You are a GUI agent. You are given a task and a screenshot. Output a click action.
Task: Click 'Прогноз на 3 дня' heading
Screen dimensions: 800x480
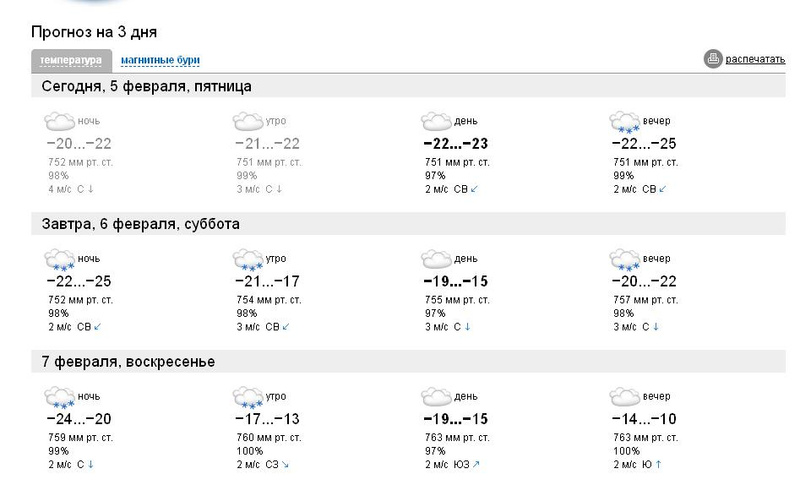94,33
